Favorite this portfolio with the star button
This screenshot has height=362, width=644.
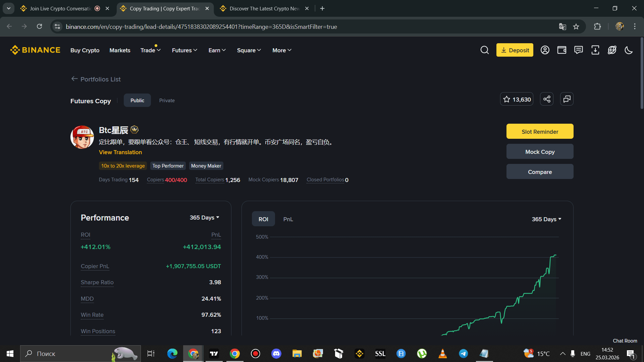(x=517, y=99)
